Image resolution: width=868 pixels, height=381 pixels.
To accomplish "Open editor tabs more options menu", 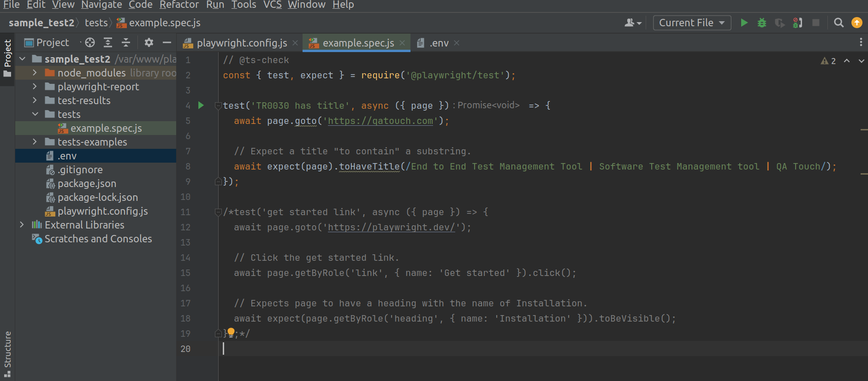I will point(861,42).
